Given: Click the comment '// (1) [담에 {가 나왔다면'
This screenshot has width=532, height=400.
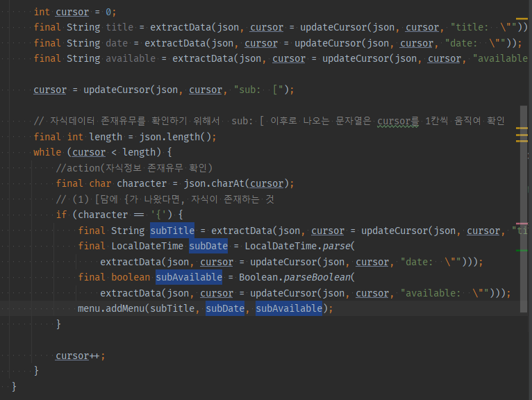Looking at the screenshot, I should (165, 199).
